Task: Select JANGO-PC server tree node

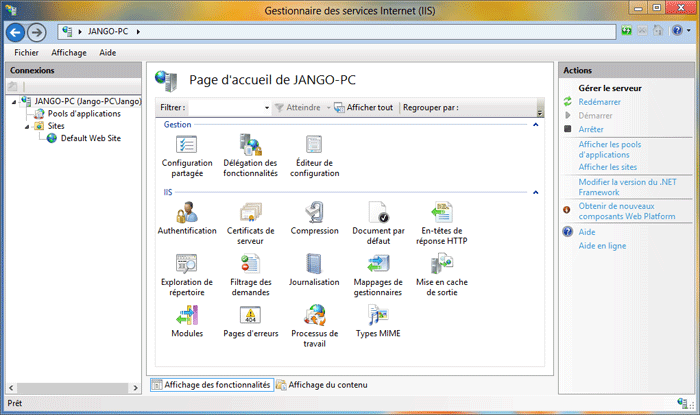Action: point(88,101)
